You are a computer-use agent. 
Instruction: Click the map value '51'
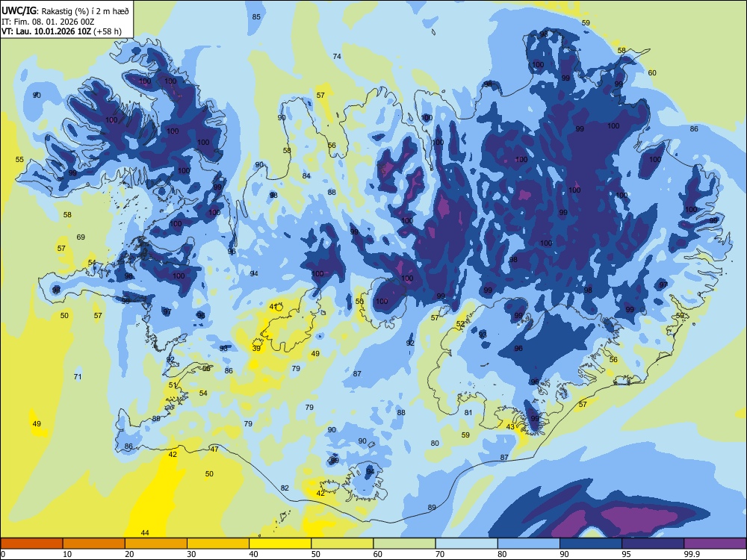click(x=173, y=385)
